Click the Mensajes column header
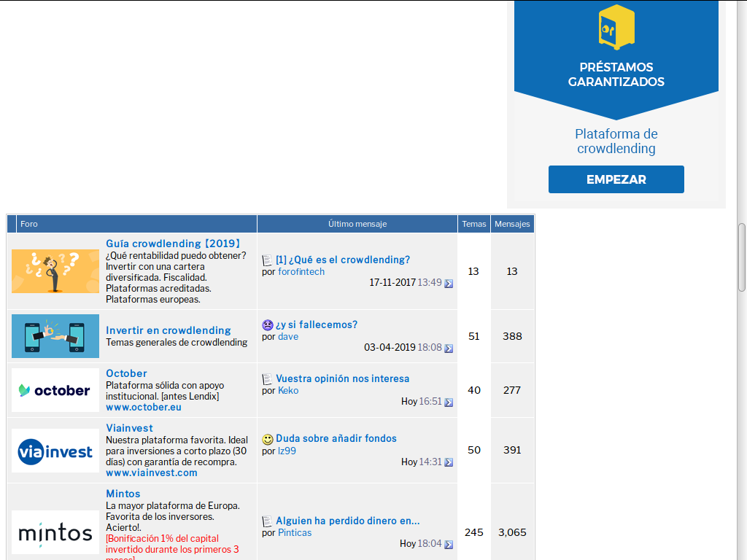This screenshot has height=560, width=747. pyautogui.click(x=512, y=224)
